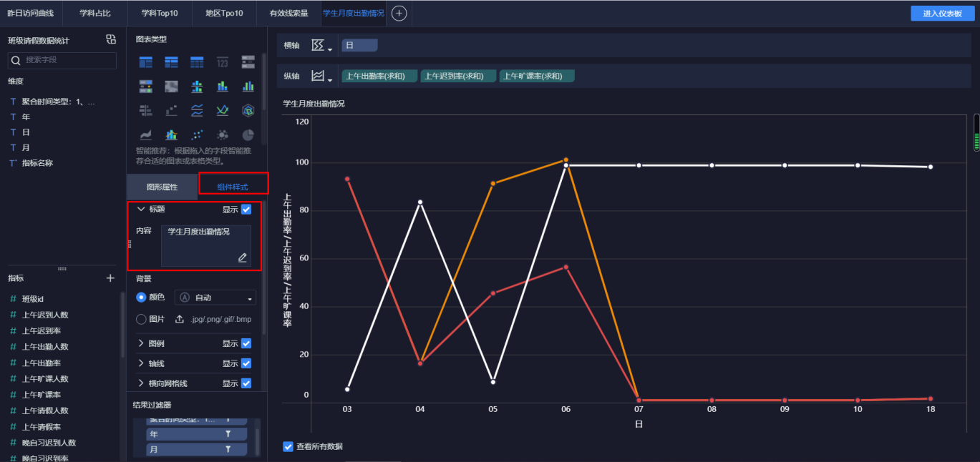This screenshot has height=462, width=980.
Task: Open the 横轴 sort dropdown
Action: click(322, 46)
